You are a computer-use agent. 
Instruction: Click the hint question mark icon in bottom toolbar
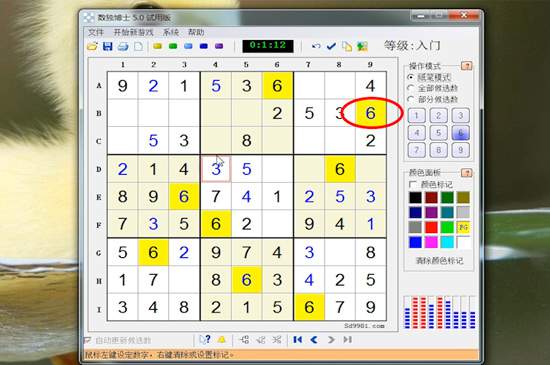pos(205,339)
